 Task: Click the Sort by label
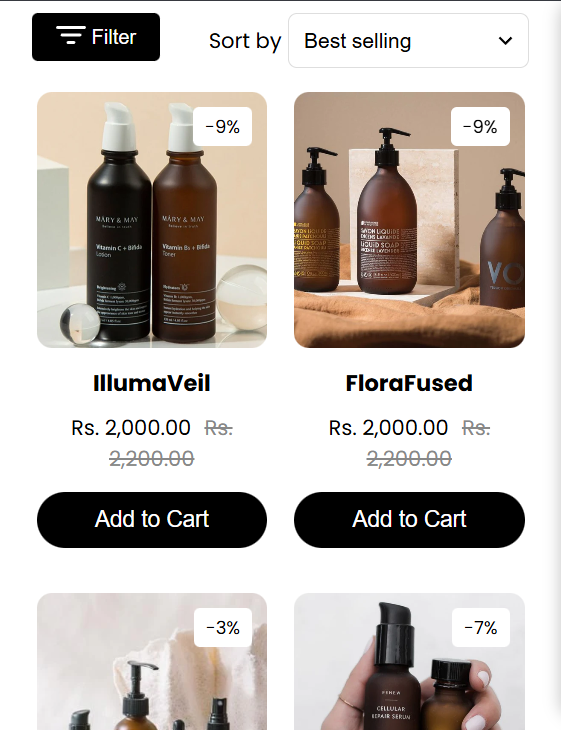[245, 41]
